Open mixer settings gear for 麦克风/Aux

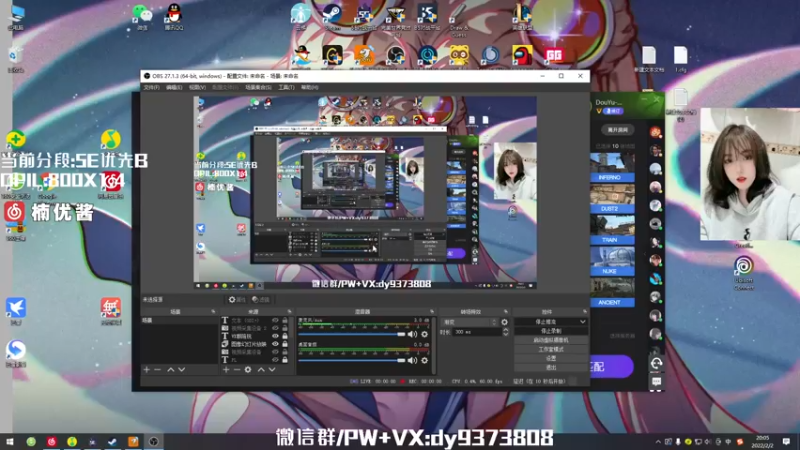click(x=424, y=334)
